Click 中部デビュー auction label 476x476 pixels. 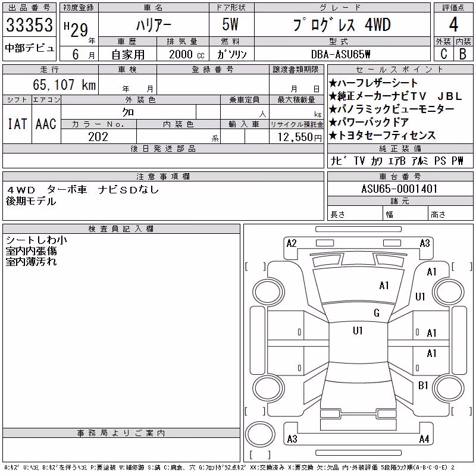click(29, 48)
